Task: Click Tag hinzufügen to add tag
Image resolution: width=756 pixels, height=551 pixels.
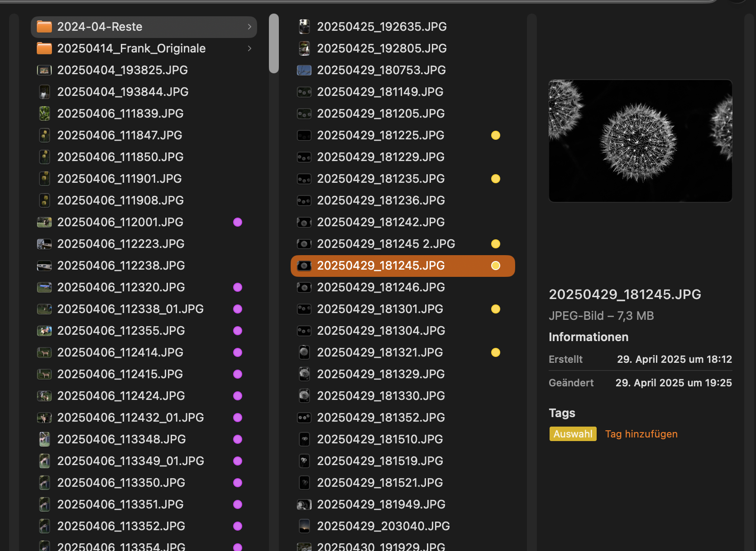Action: [x=641, y=434]
